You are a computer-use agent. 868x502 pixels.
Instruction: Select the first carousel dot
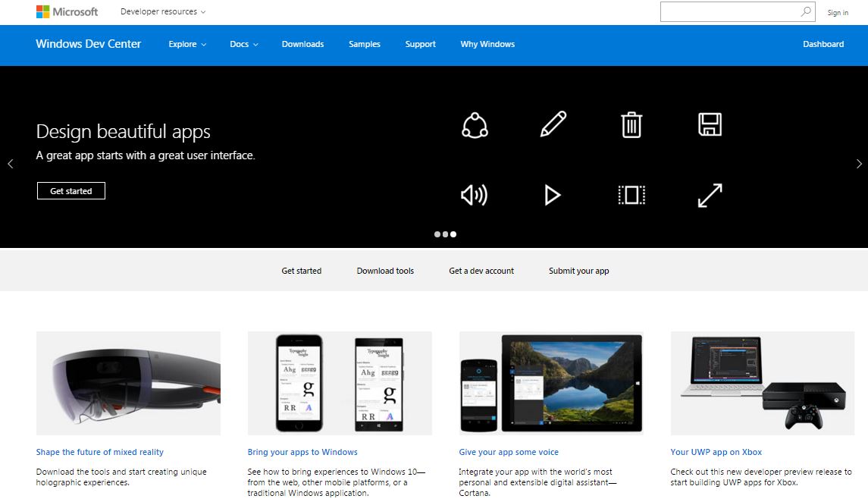point(437,234)
